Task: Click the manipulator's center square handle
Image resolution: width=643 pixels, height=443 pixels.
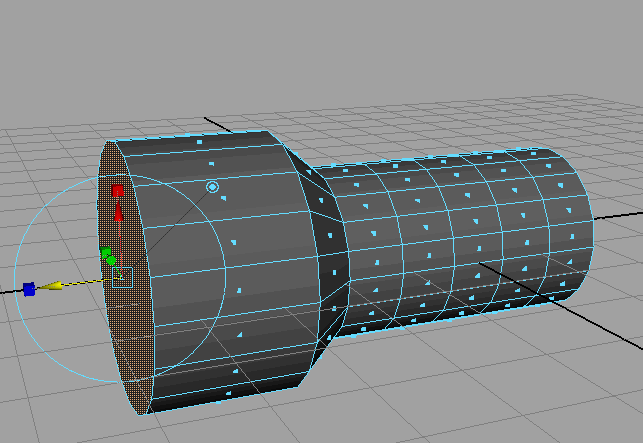Action: [122, 278]
